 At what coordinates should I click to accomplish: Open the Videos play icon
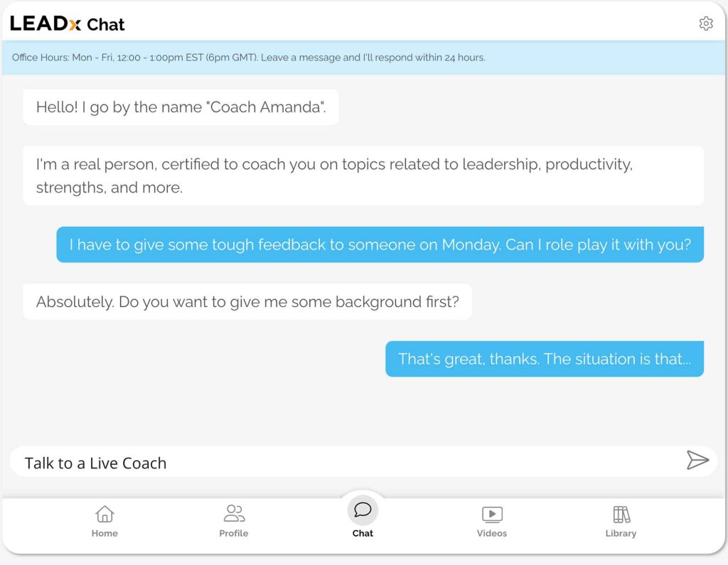[492, 514]
